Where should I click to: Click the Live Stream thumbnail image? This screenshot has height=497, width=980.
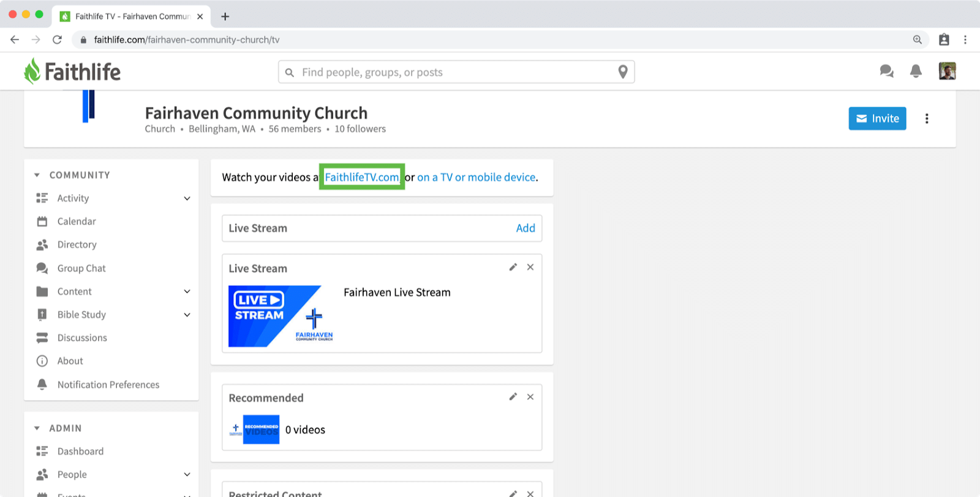click(x=281, y=316)
